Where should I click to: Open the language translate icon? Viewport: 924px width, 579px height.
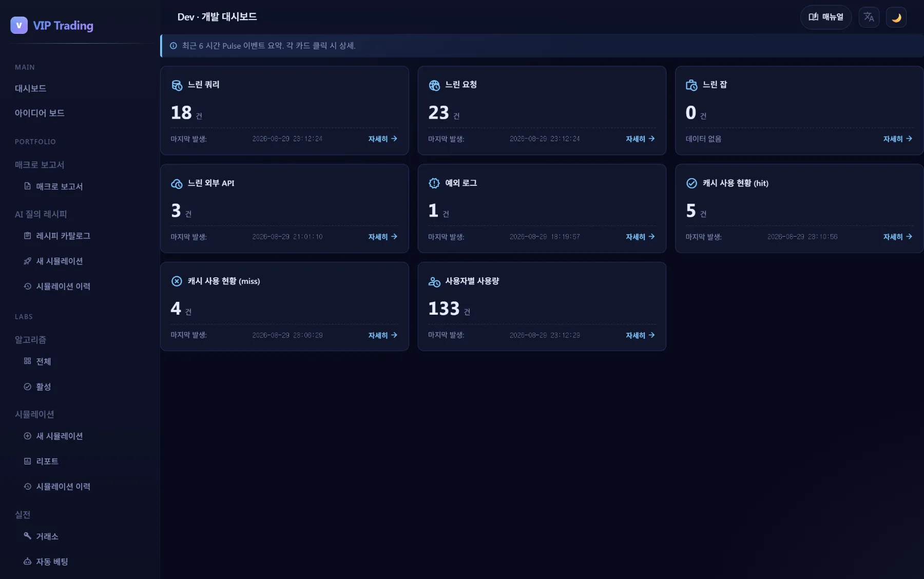pos(869,17)
